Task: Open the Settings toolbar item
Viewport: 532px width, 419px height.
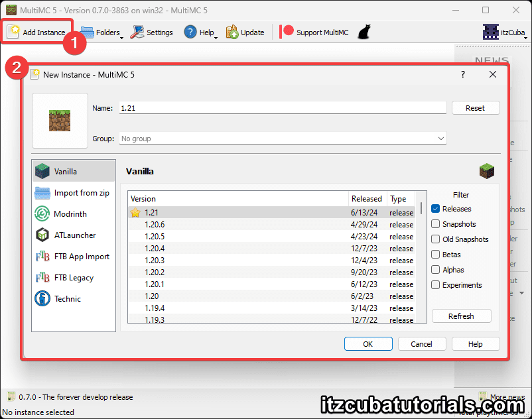Action: (152, 32)
